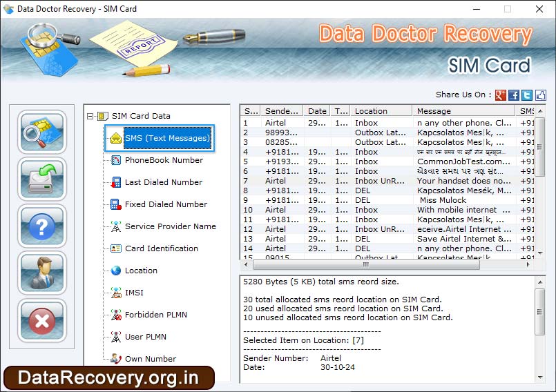
Task: Click the Location globe icon
Action: pyautogui.click(x=116, y=271)
